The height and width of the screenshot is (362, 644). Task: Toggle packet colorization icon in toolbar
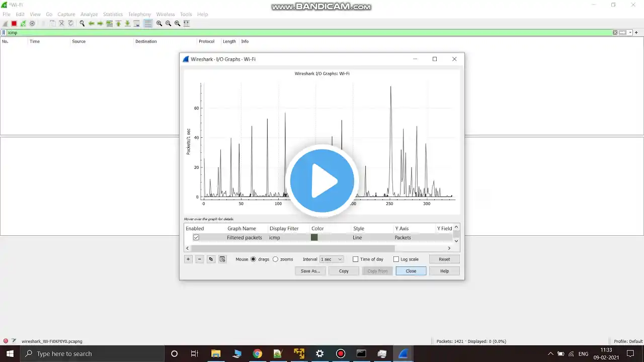tap(147, 24)
